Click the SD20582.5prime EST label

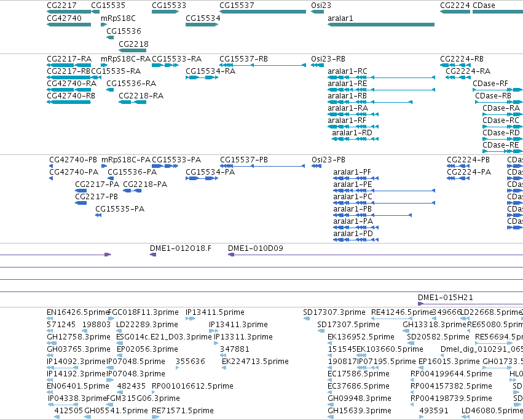point(438,337)
